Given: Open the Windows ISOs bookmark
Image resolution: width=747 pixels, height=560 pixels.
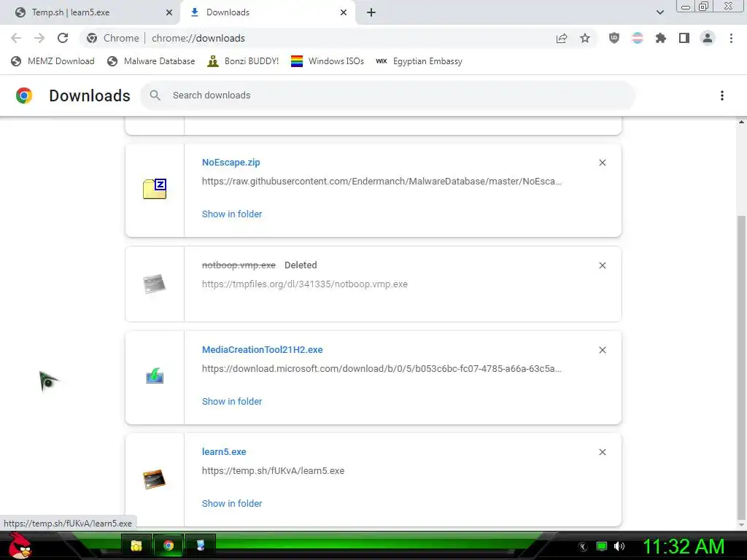Looking at the screenshot, I should click(x=328, y=61).
